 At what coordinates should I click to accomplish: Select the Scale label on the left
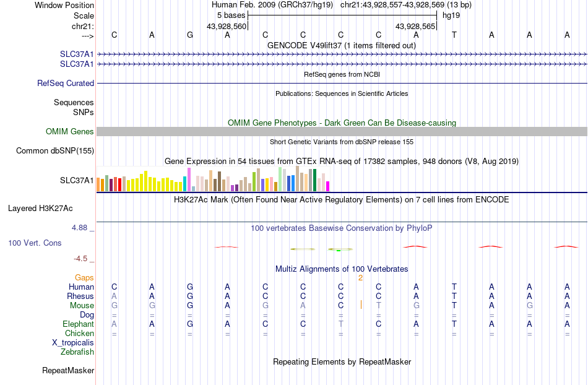[84, 15]
